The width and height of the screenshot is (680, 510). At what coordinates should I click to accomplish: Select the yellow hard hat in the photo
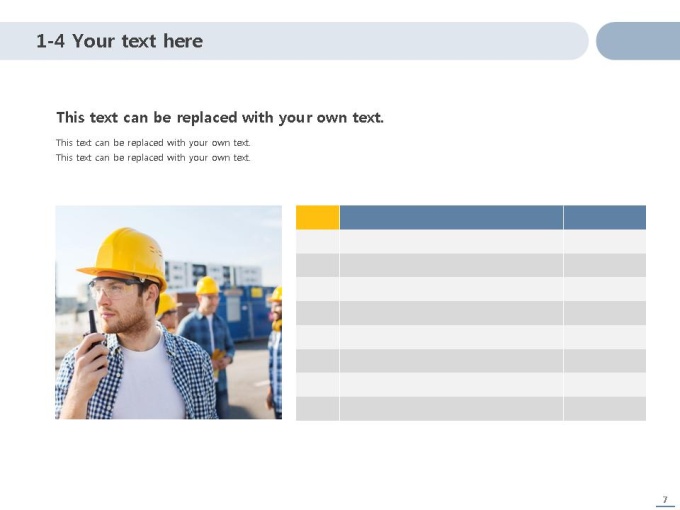click(123, 257)
